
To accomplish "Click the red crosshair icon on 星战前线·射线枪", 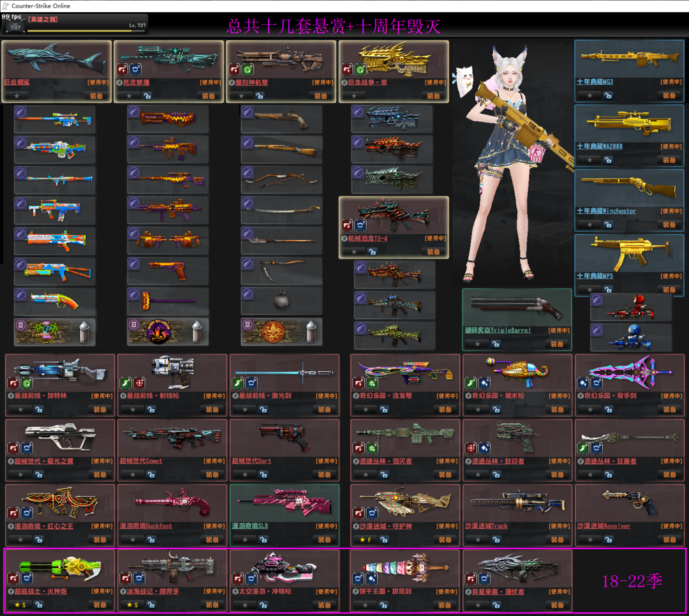I will (139, 383).
